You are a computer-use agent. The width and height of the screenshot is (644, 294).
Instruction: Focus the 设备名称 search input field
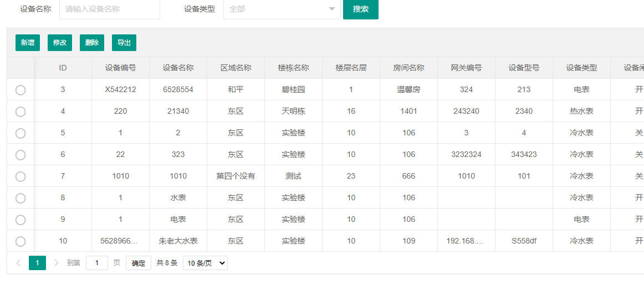click(110, 9)
